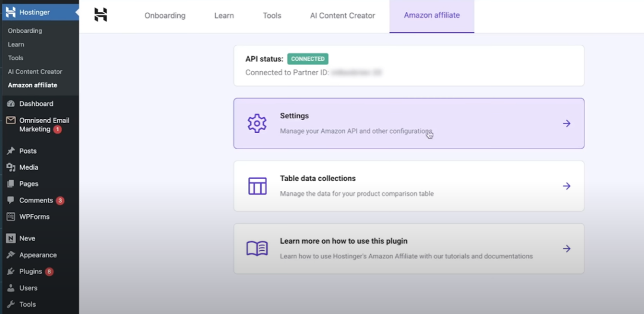Screen dimensions: 644x314
Task: Open the Neve theme menu item
Action: [27, 238]
